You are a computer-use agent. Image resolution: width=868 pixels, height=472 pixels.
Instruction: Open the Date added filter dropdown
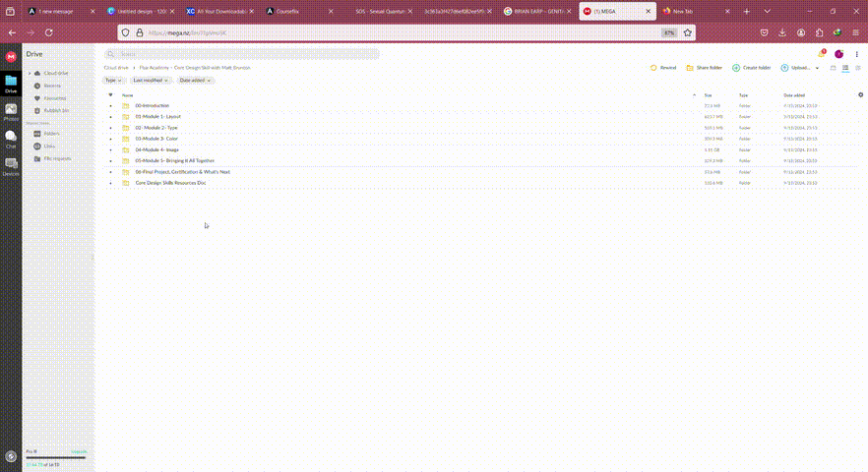coord(195,81)
